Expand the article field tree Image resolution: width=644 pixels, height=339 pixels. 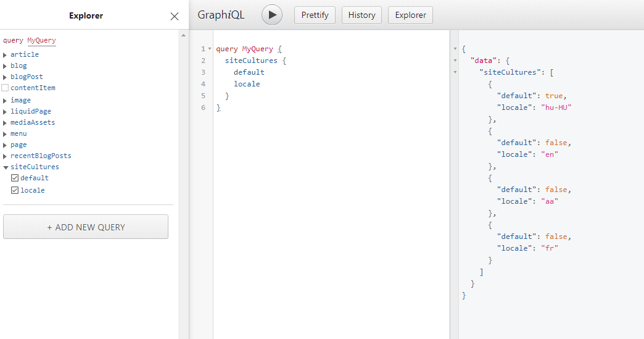click(x=5, y=55)
